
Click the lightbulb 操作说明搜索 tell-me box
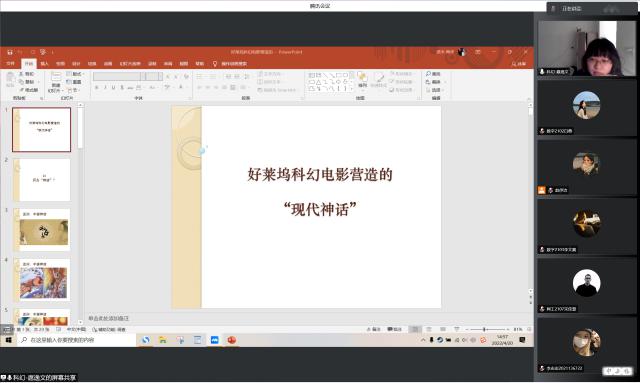(x=230, y=64)
